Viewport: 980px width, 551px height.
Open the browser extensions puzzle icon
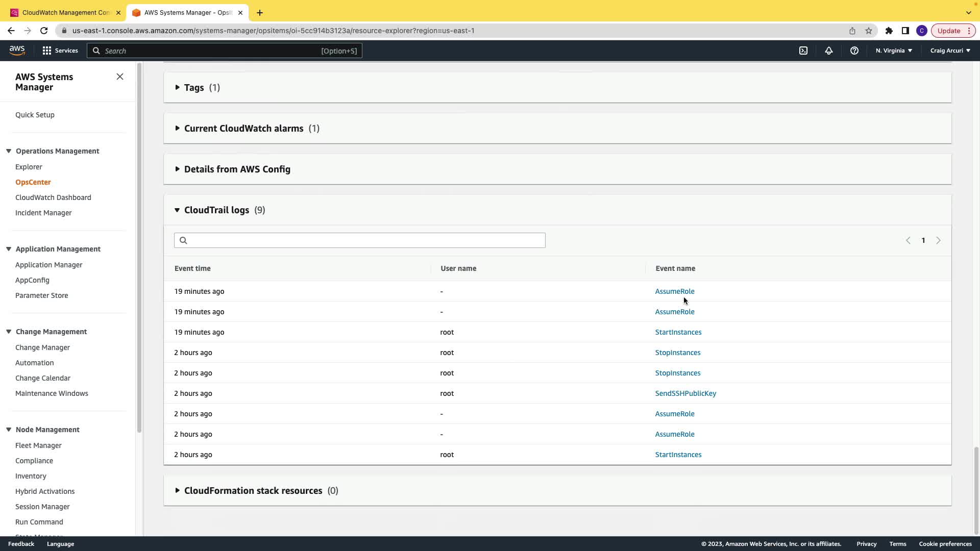(x=889, y=31)
